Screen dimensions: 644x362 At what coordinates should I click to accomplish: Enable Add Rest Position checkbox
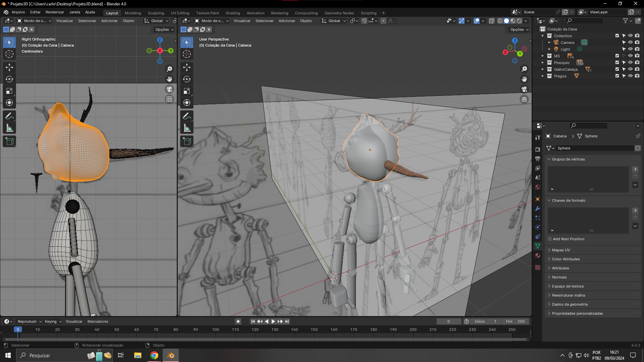click(x=550, y=239)
